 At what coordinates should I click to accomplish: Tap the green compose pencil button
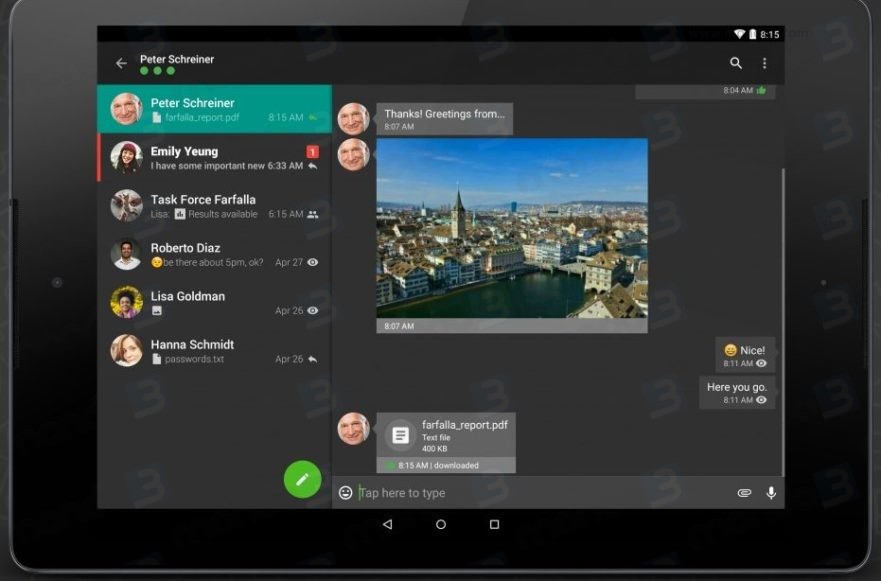(302, 479)
